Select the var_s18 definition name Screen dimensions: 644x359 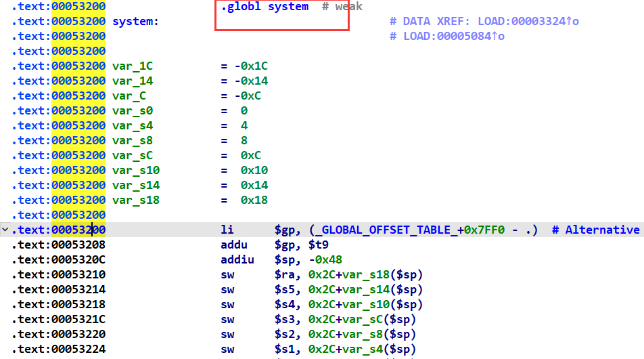coord(136,200)
